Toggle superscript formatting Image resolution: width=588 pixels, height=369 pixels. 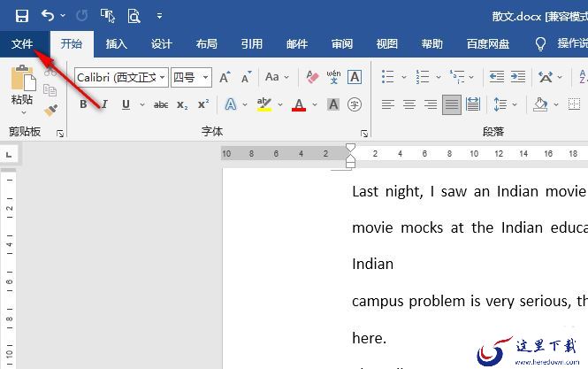(x=203, y=104)
